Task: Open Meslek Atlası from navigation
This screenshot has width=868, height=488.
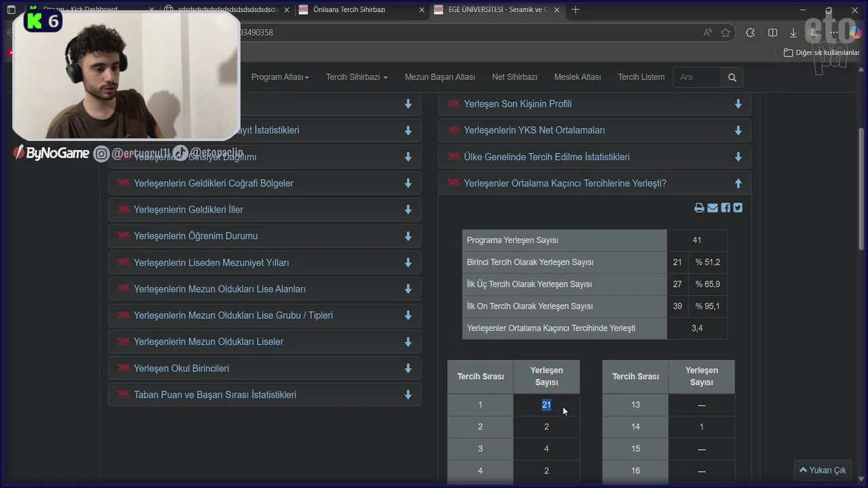Action: [578, 77]
